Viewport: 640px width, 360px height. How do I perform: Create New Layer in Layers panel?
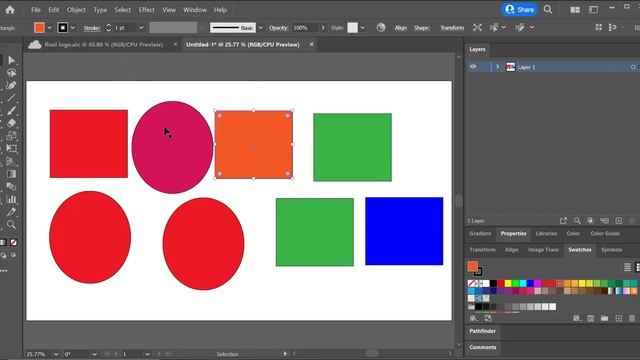coord(619,220)
